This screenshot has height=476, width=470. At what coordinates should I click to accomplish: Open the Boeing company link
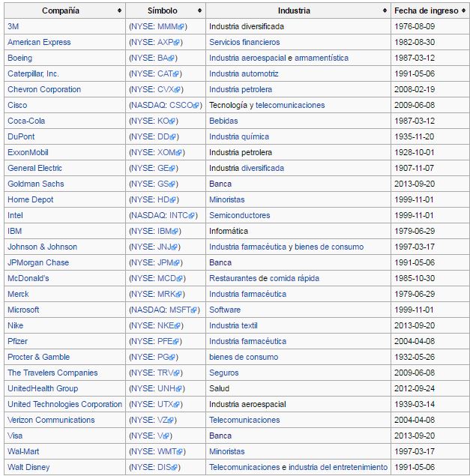point(19,58)
